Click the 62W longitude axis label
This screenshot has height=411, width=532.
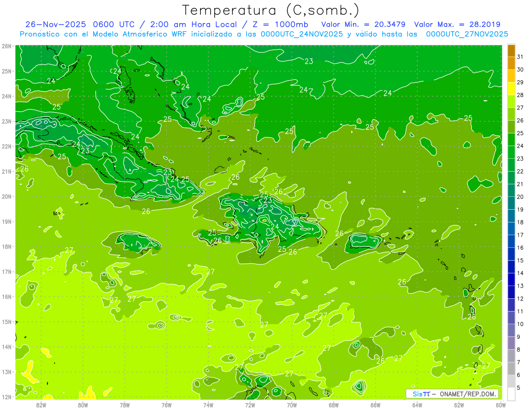point(459,405)
